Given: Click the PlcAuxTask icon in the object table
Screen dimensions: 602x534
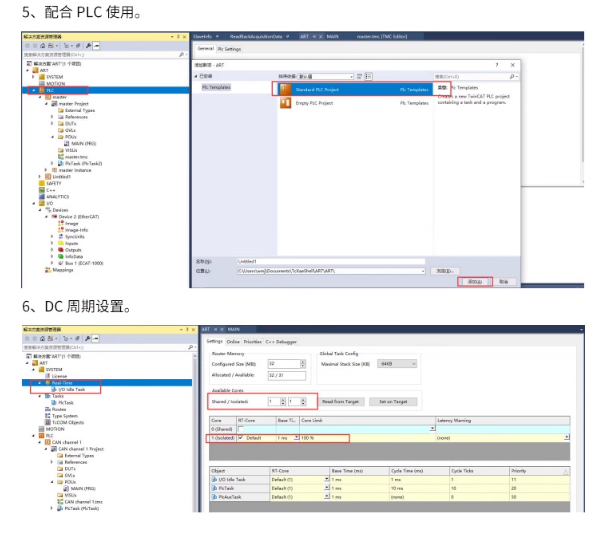Looking at the screenshot, I should 215,497.
